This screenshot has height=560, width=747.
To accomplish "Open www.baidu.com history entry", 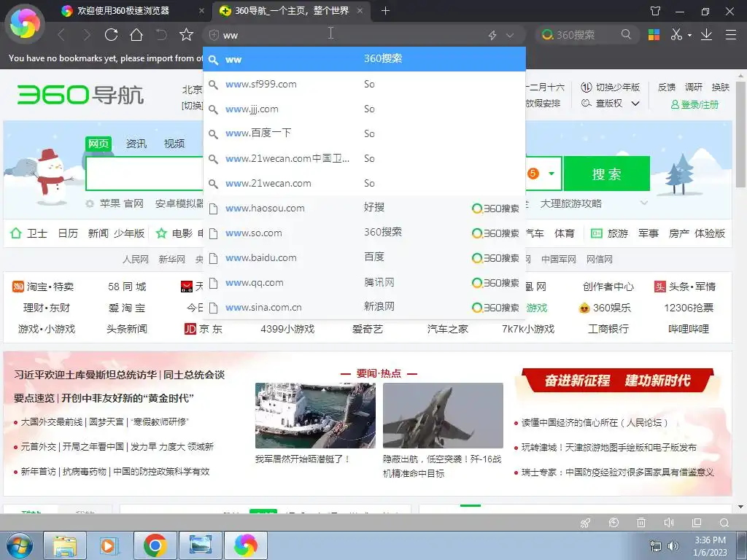I will 365,257.
